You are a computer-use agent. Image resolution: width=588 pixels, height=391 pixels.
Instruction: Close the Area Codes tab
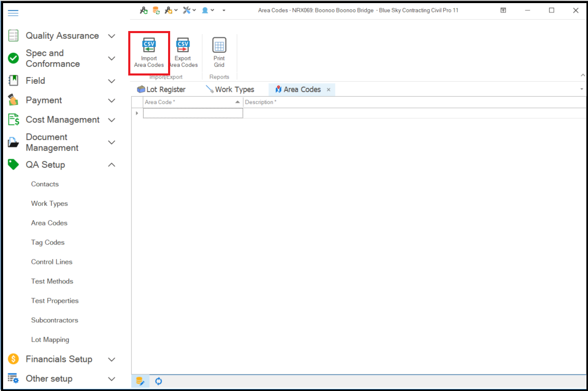pyautogui.click(x=328, y=89)
